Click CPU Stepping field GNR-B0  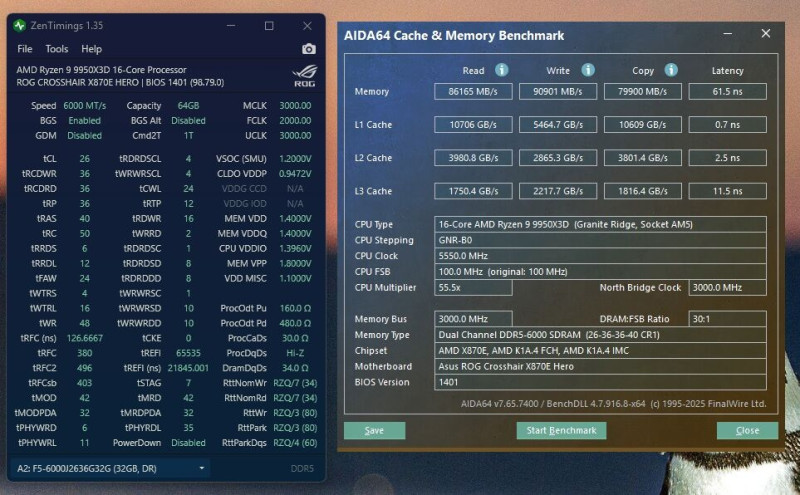click(601, 240)
